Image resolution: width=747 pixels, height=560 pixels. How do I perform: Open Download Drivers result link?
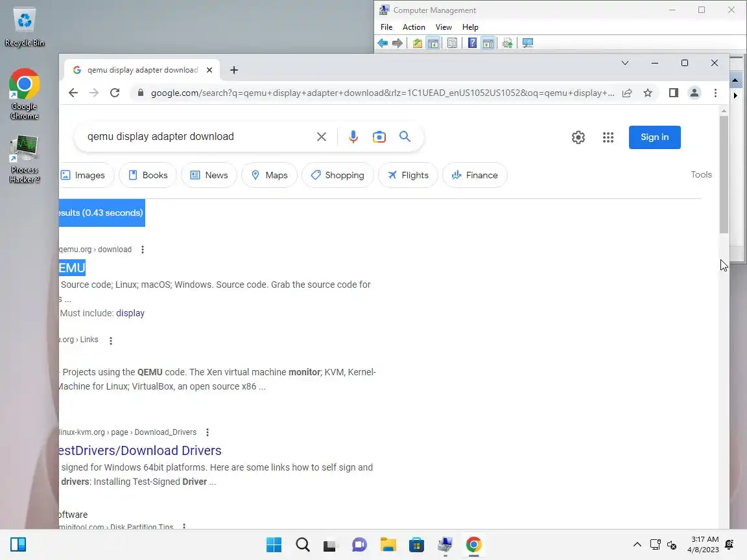click(x=140, y=450)
